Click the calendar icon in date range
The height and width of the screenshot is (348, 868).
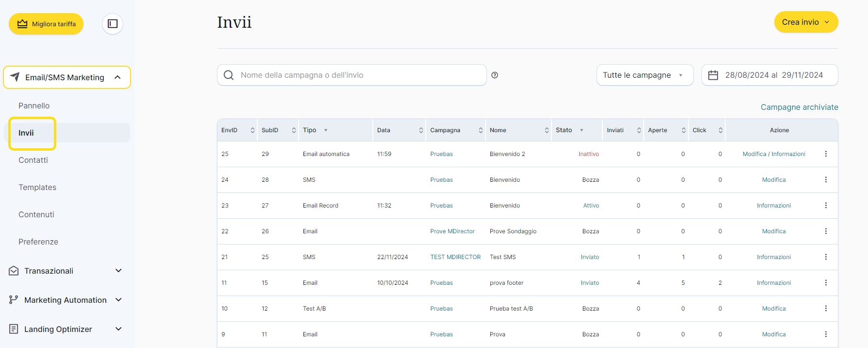(x=713, y=75)
